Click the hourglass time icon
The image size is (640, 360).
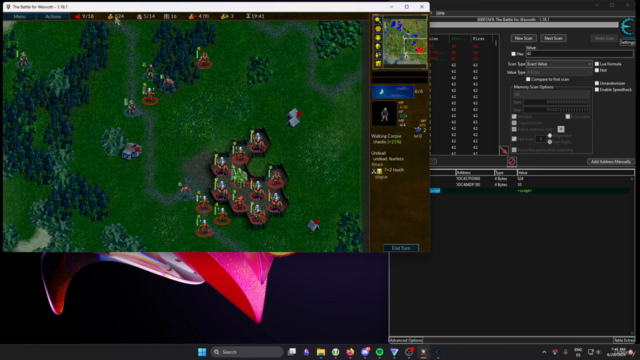(248, 16)
